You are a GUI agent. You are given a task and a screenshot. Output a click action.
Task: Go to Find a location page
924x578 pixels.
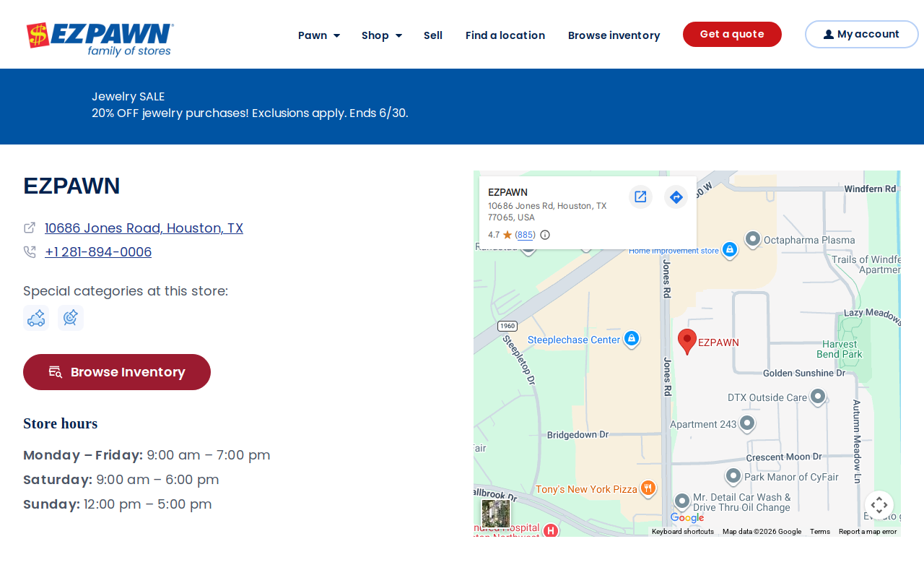pyautogui.click(x=505, y=35)
